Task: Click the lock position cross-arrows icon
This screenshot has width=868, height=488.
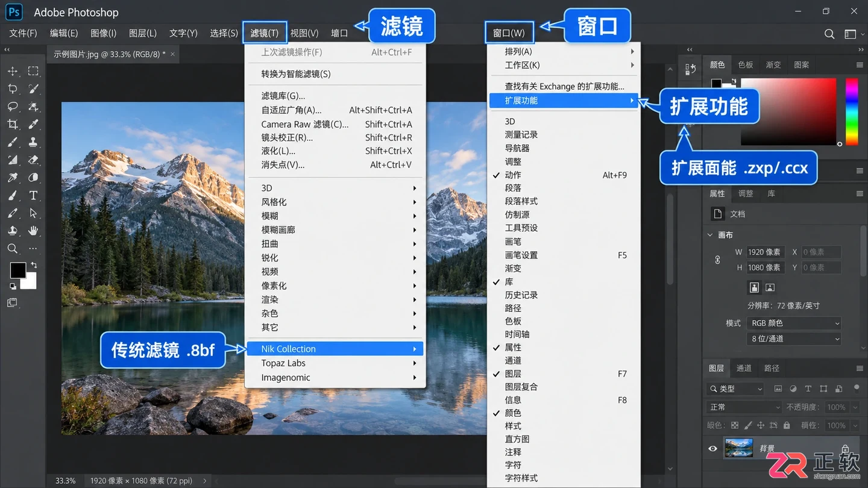Action: pyautogui.click(x=761, y=425)
